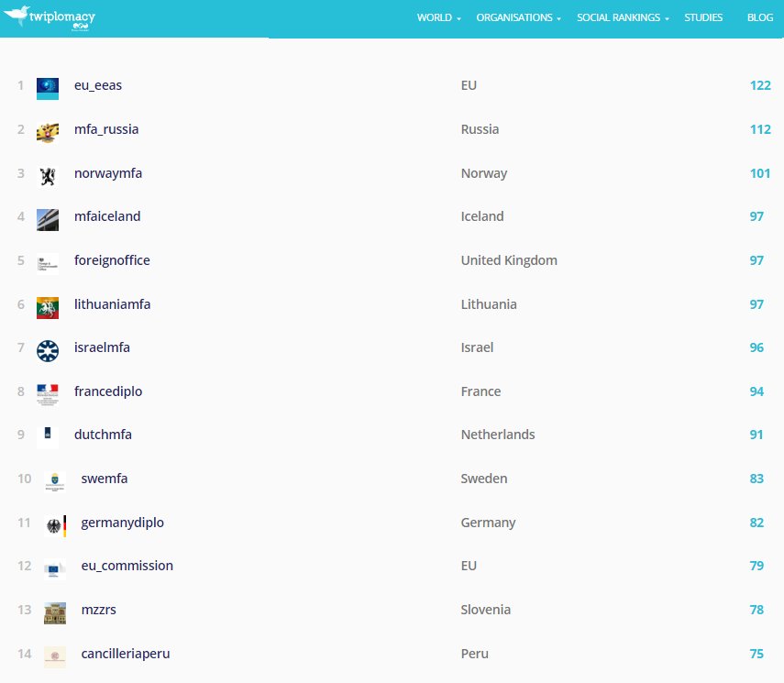Expand the ORGANISATIONS dropdown menu

518,17
